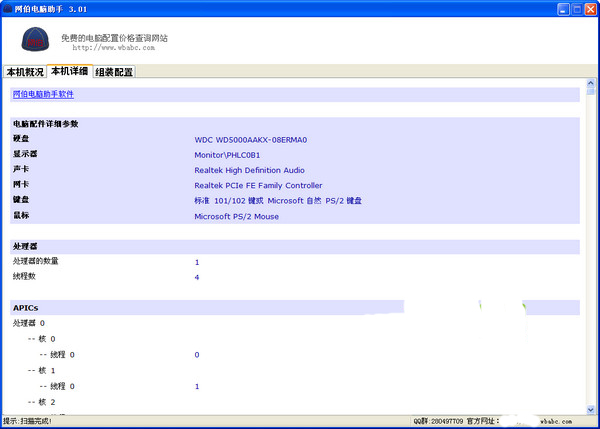Screen dimensions: 600x429
Task: Click Realtek PCIe FE Family Controller text
Action: 258,186
